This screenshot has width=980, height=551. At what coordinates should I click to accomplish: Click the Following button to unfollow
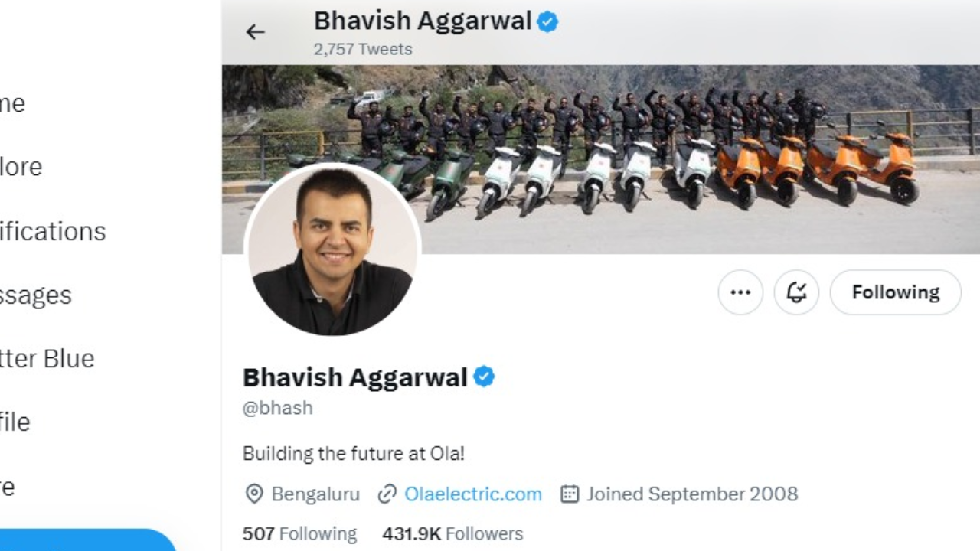coord(896,292)
